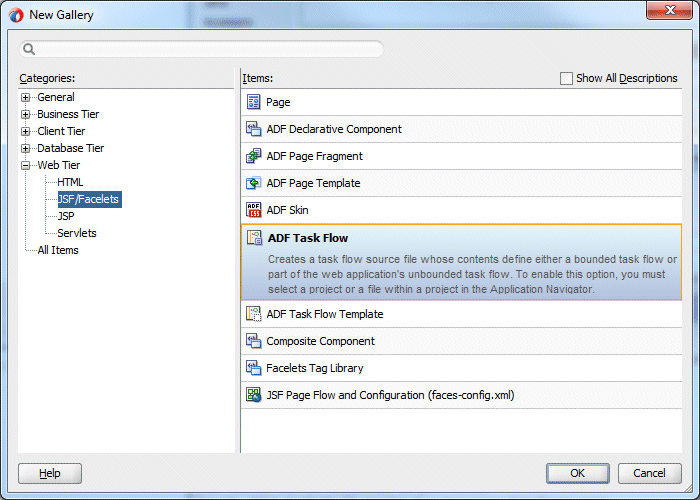Select JSP under Web Tier
This screenshot has height=500, width=700.
click(x=66, y=216)
